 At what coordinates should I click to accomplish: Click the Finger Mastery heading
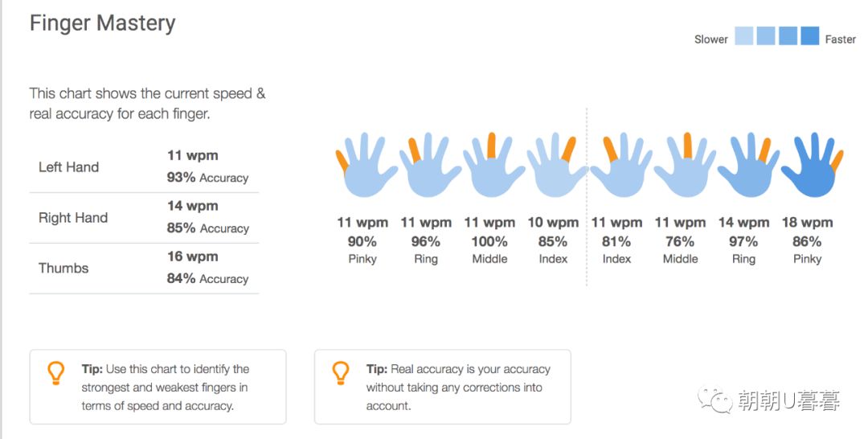click(102, 23)
